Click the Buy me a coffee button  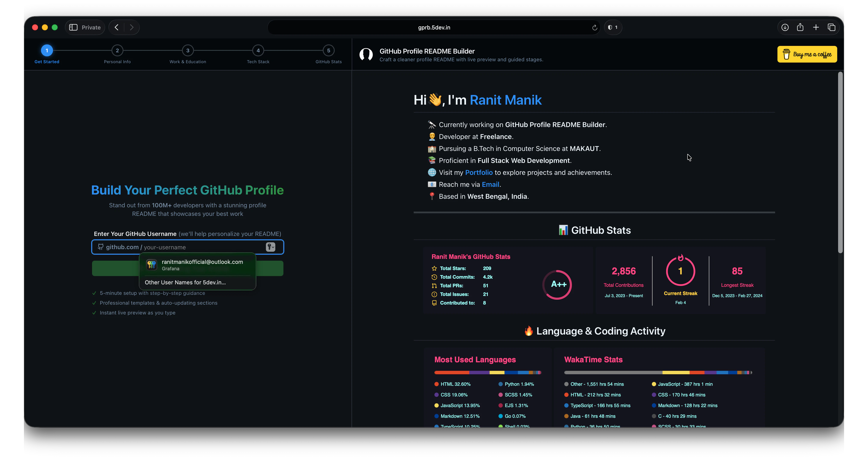[807, 54]
